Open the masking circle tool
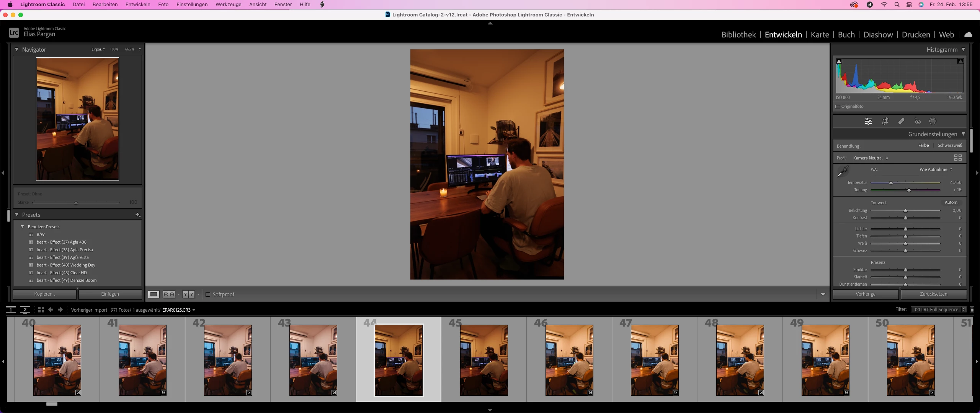The image size is (980, 413). point(933,121)
